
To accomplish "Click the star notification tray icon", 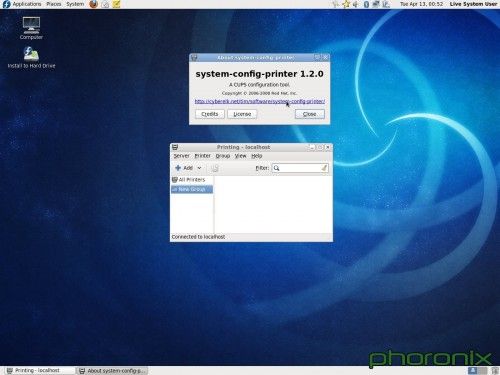I will click(x=347, y=4).
